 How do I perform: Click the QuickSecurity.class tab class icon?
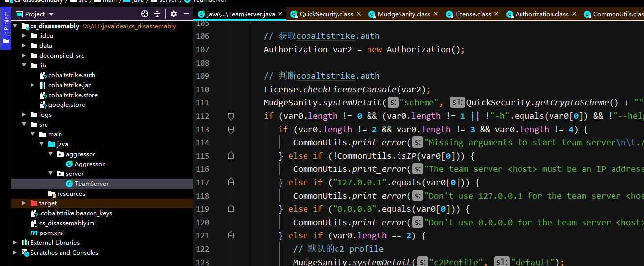click(x=294, y=14)
